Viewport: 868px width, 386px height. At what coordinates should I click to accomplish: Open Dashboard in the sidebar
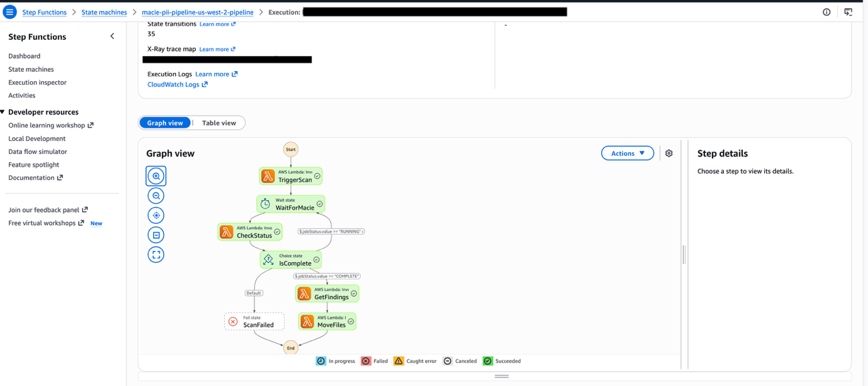pyautogui.click(x=24, y=56)
